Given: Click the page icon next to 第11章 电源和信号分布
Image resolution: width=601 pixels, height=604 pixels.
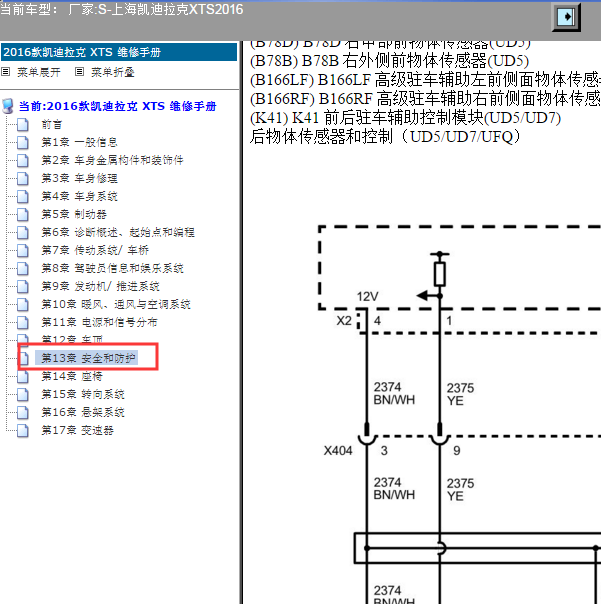Looking at the screenshot, I should [x=23, y=322].
